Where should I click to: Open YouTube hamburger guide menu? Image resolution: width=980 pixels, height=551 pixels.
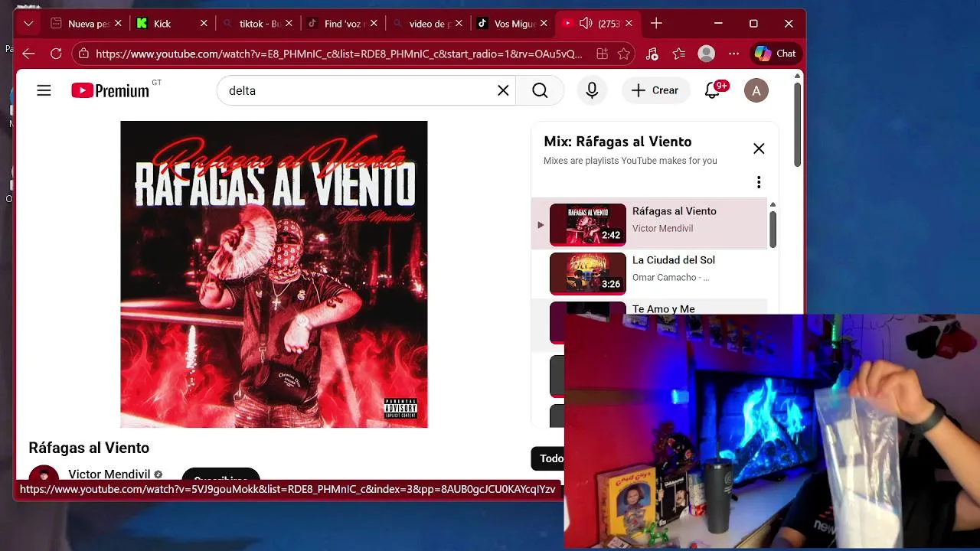coord(44,90)
